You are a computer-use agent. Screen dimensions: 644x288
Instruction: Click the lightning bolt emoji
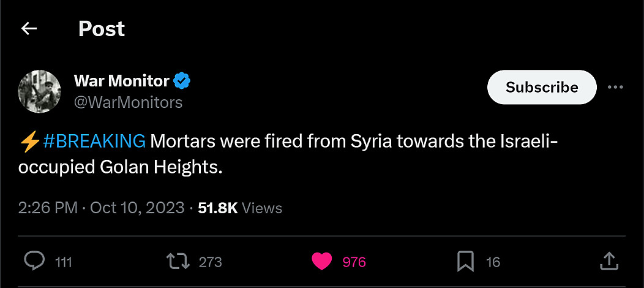coord(29,142)
